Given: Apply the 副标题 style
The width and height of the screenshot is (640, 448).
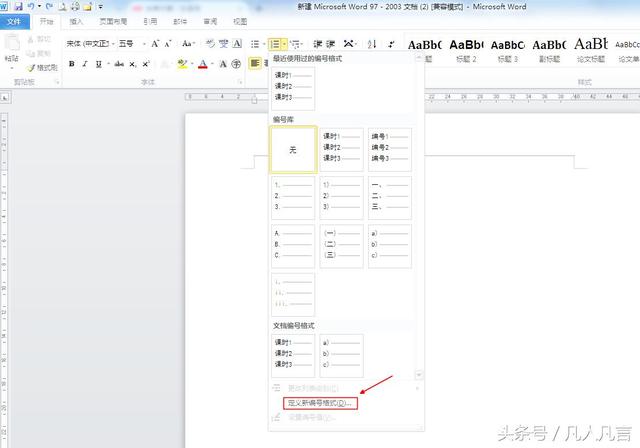Looking at the screenshot, I should click(x=549, y=51).
